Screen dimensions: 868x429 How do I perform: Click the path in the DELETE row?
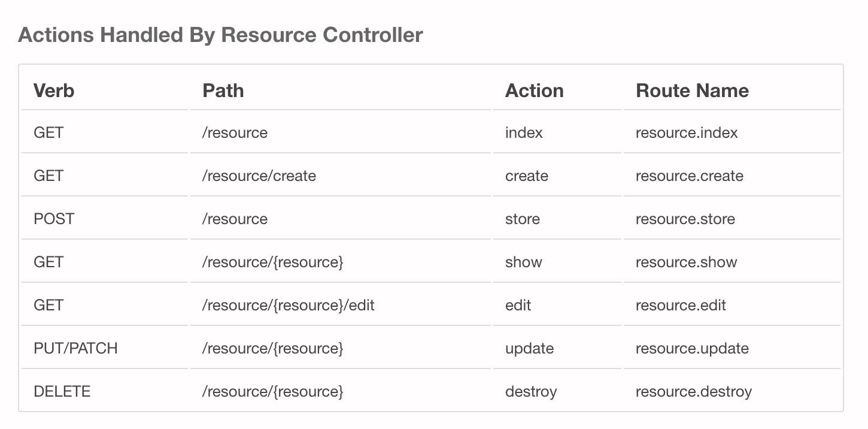(x=272, y=391)
